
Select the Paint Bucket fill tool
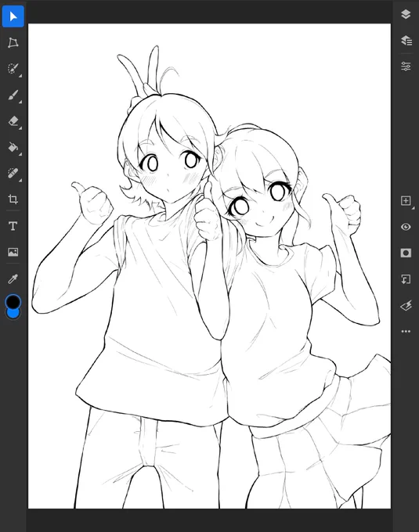(13, 147)
